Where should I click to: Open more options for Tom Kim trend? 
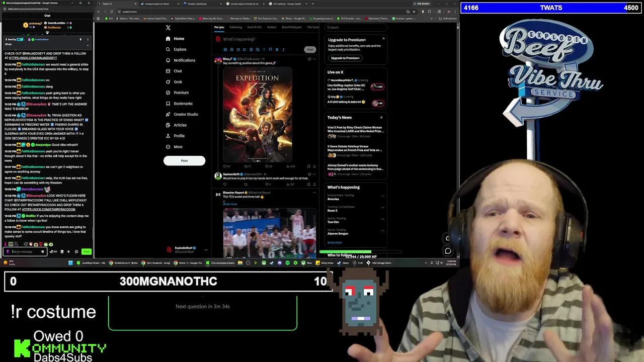pyautogui.click(x=383, y=220)
